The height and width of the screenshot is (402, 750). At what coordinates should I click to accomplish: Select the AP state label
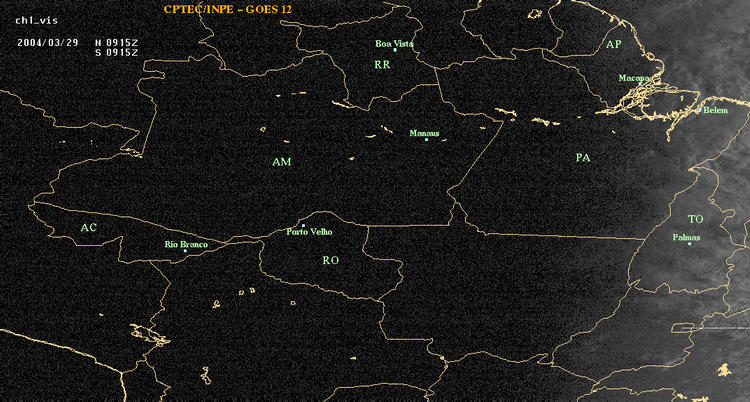614,45
